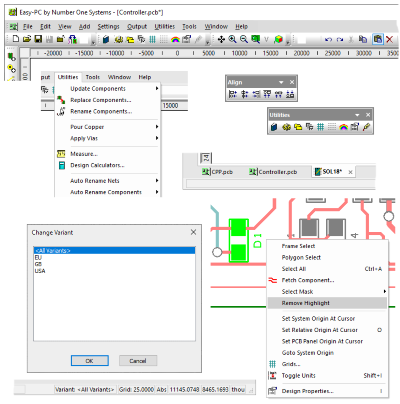Click the first icon in the Align toolbar

pos(233,94)
